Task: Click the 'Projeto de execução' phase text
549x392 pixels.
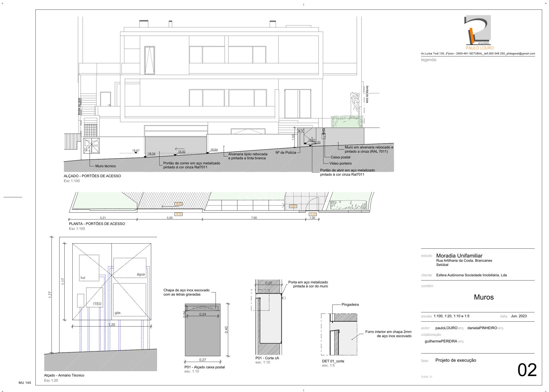Action: click(x=456, y=360)
